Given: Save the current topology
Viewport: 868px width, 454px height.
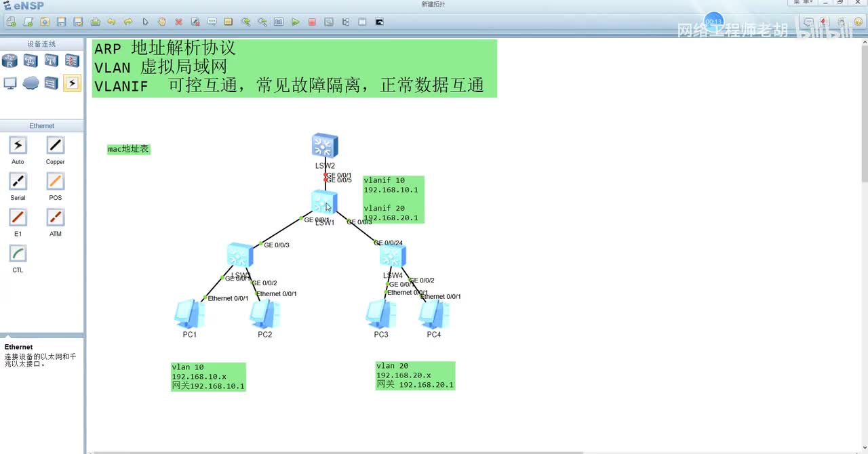Looking at the screenshot, I should point(61,22).
